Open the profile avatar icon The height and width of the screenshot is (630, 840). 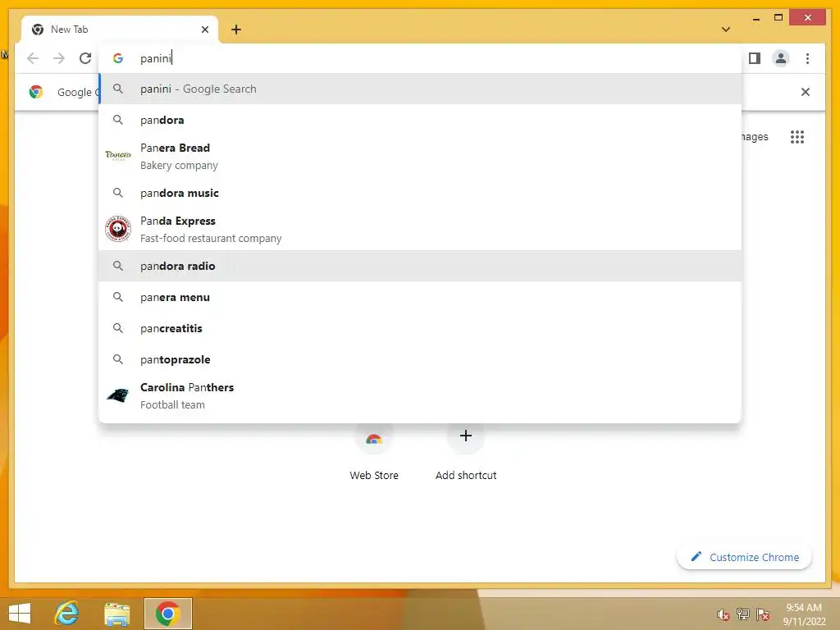point(781,58)
